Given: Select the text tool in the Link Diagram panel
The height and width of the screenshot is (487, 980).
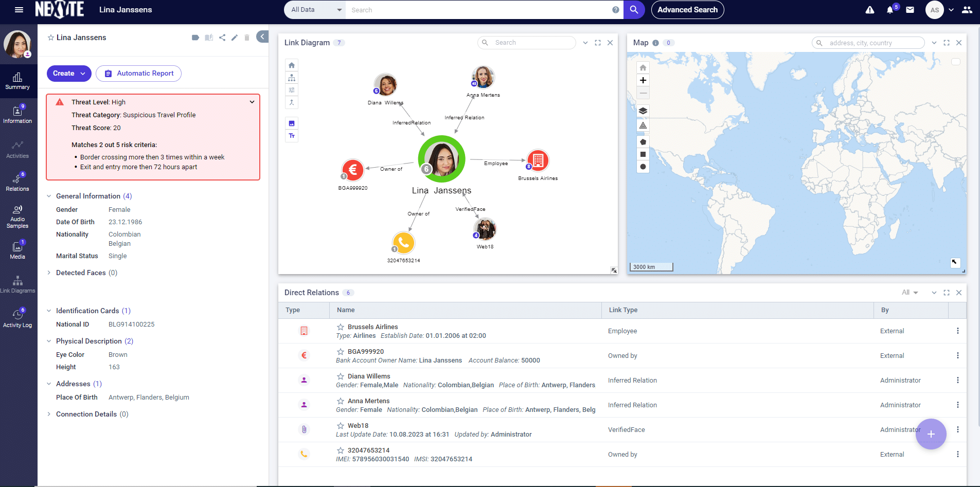Looking at the screenshot, I should (292, 136).
